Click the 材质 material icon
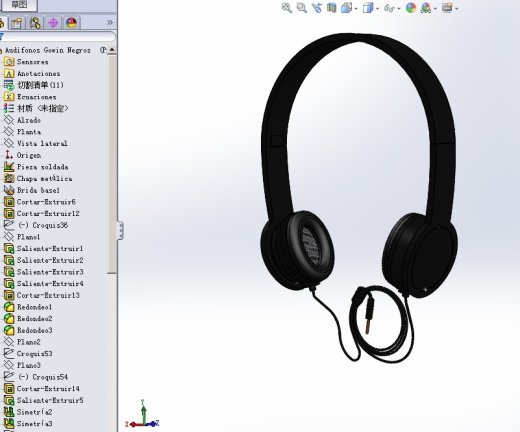Image resolution: width=520 pixels, height=432 pixels. (9, 109)
